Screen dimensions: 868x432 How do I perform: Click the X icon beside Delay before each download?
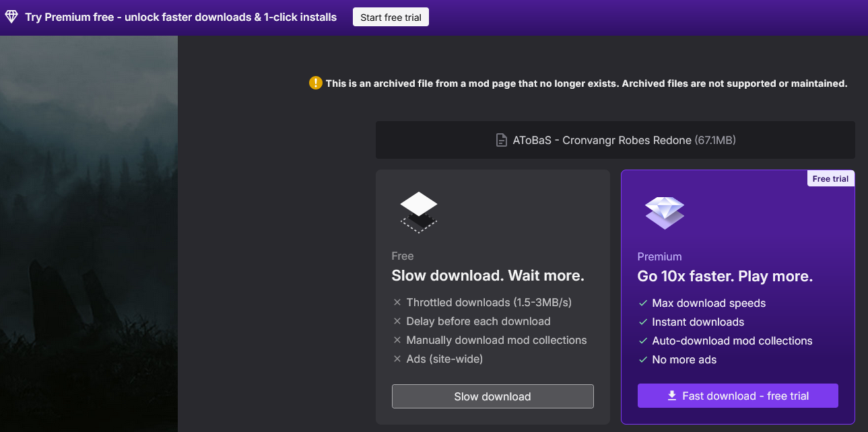tap(397, 322)
